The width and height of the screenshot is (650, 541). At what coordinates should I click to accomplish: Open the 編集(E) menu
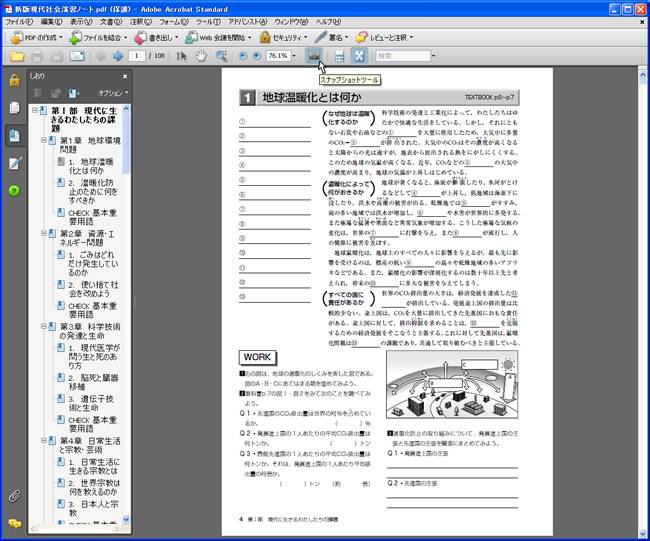pos(51,22)
